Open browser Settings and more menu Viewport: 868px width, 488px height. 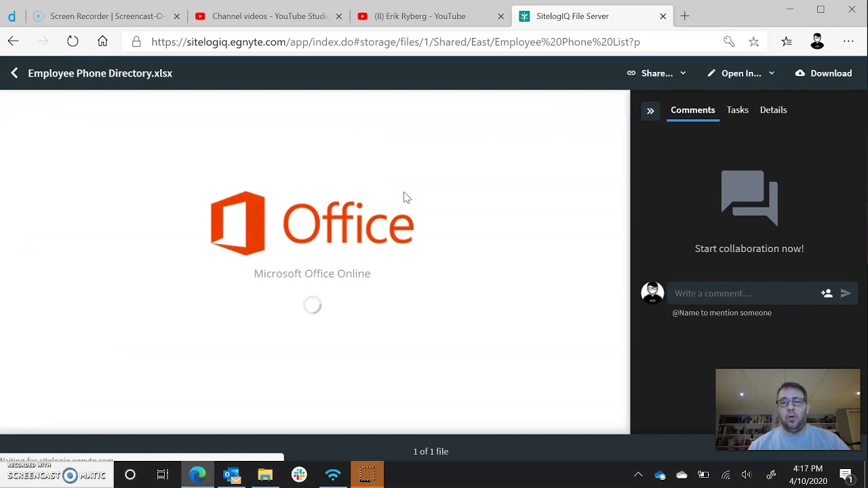pyautogui.click(x=848, y=41)
